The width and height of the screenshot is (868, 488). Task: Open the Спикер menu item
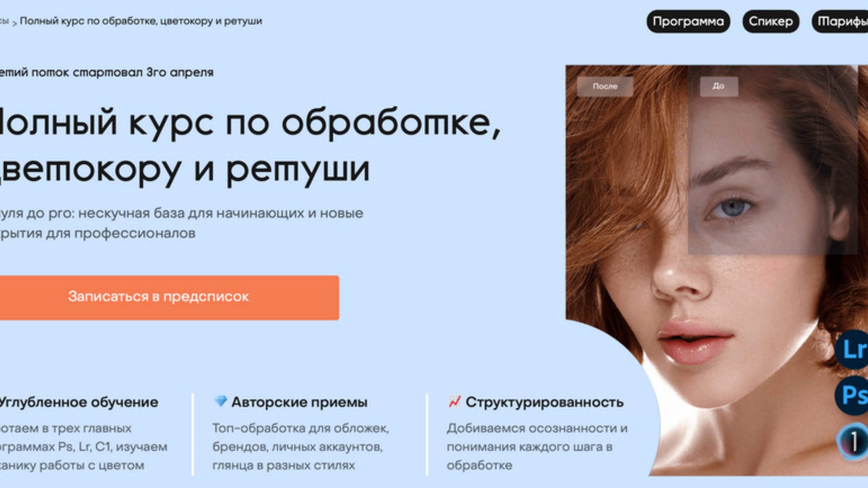point(771,21)
